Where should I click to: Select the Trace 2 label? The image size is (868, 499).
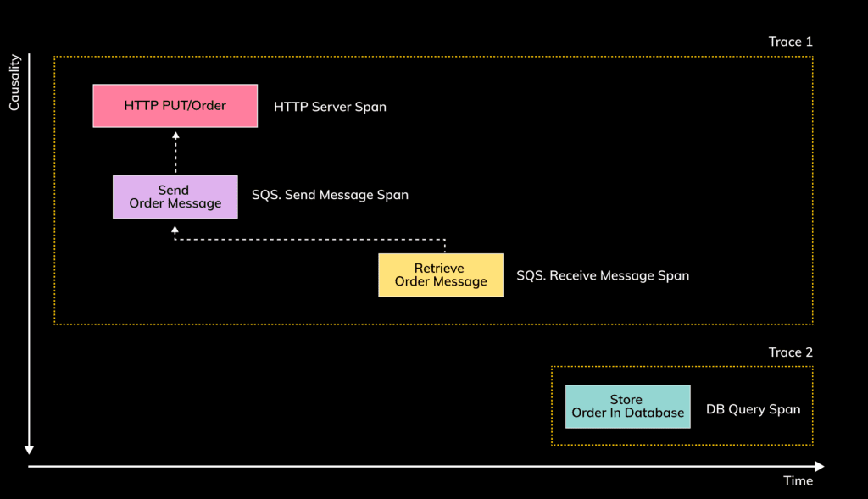point(790,352)
